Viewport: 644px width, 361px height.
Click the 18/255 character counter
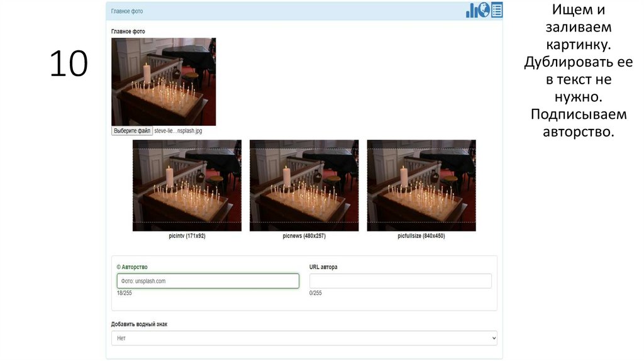[124, 293]
